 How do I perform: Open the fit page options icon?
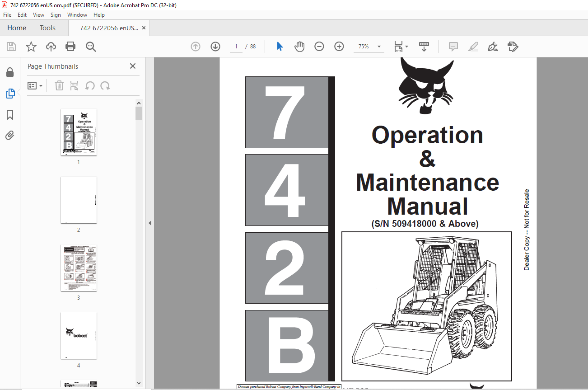[401, 47]
